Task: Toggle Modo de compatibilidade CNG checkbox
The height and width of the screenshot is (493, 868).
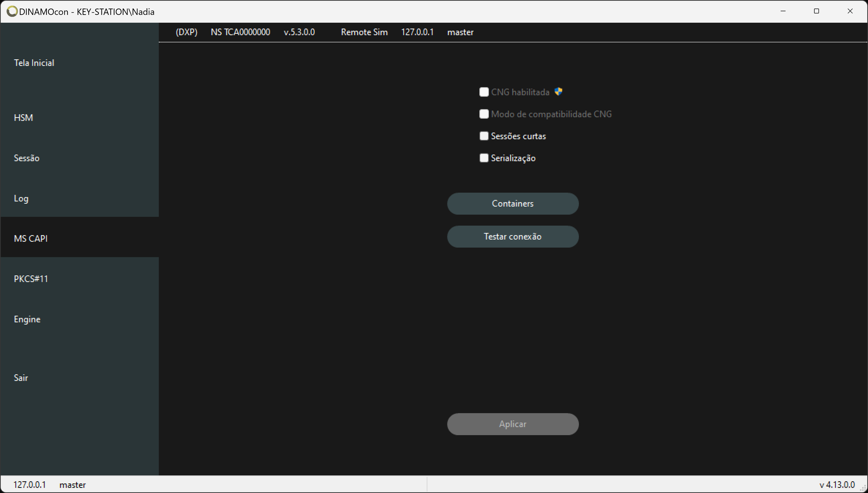Action: [484, 114]
